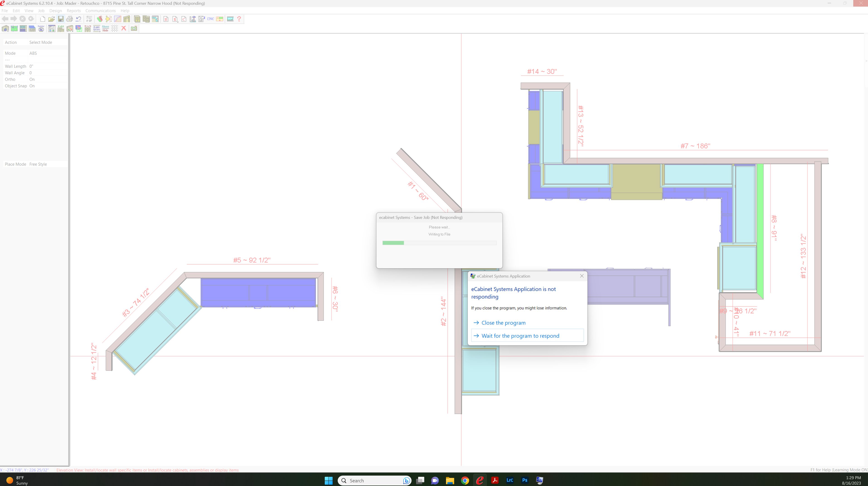868x486 pixels.
Task: Toggle the Object Snap On value
Action: coord(32,86)
